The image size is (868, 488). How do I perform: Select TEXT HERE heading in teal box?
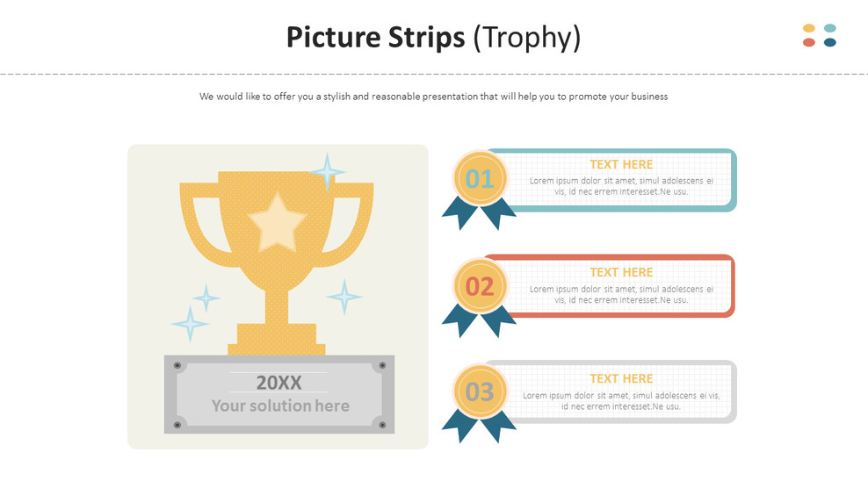click(621, 164)
